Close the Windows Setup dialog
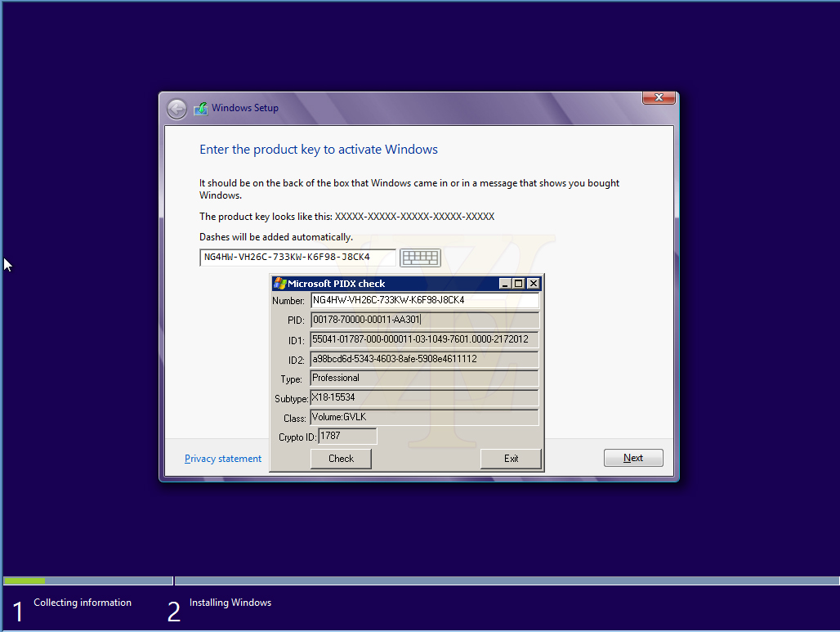 pyautogui.click(x=659, y=97)
